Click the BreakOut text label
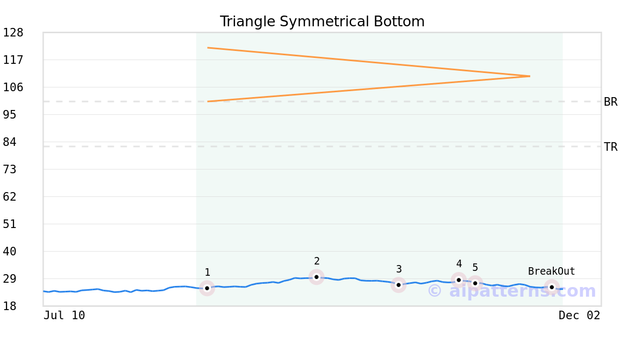644x338 pixels. click(x=551, y=271)
